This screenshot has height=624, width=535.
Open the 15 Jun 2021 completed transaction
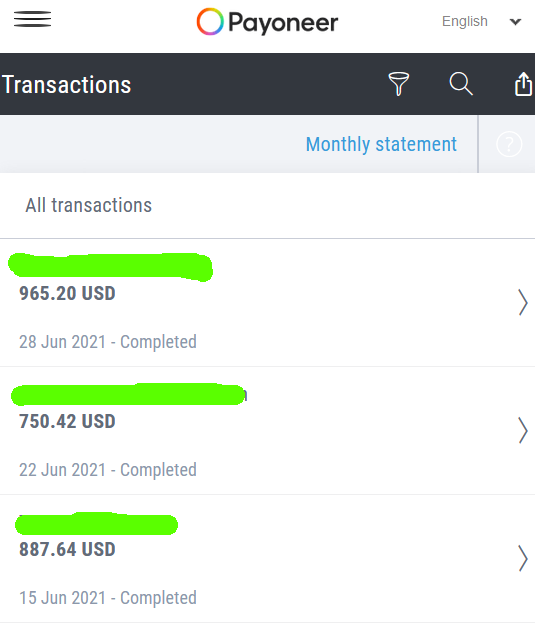pos(268,559)
